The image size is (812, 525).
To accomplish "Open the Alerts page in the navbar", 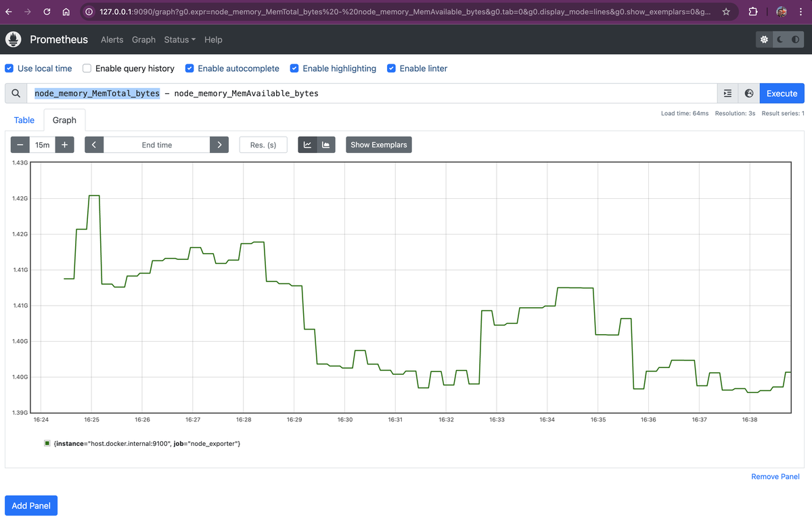I will [x=112, y=40].
